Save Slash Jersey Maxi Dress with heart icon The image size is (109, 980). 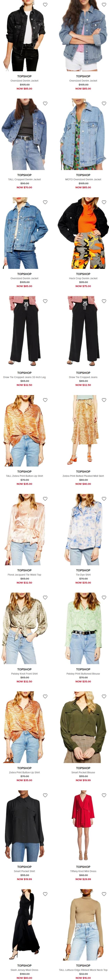pos(45,894)
